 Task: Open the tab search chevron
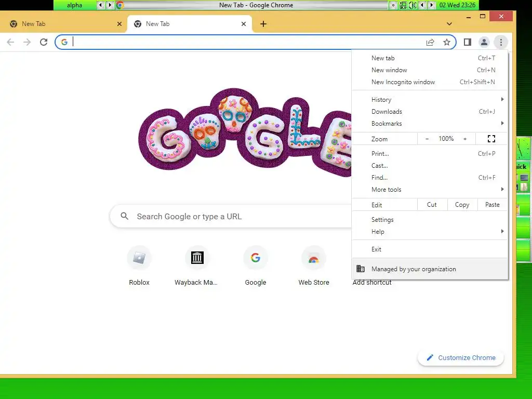coord(449,24)
